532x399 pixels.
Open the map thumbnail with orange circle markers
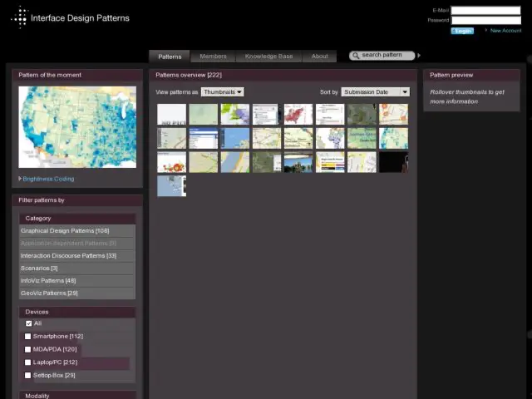(x=393, y=115)
